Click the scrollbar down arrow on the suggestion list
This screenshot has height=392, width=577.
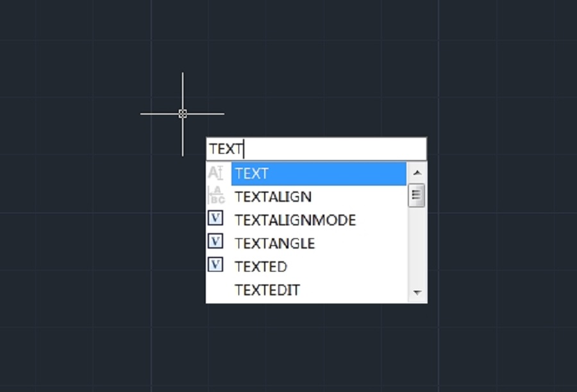[x=417, y=292]
